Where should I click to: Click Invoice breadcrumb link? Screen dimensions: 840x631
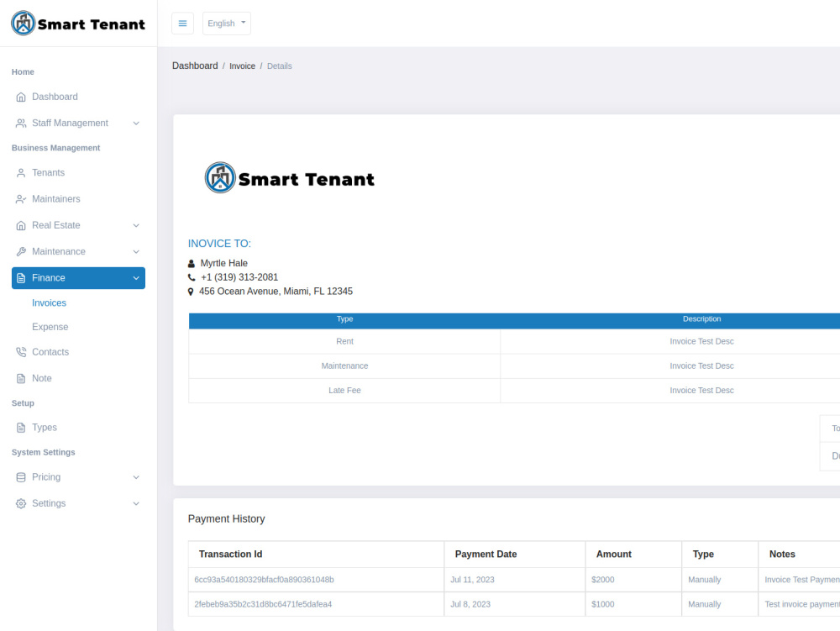pos(242,66)
